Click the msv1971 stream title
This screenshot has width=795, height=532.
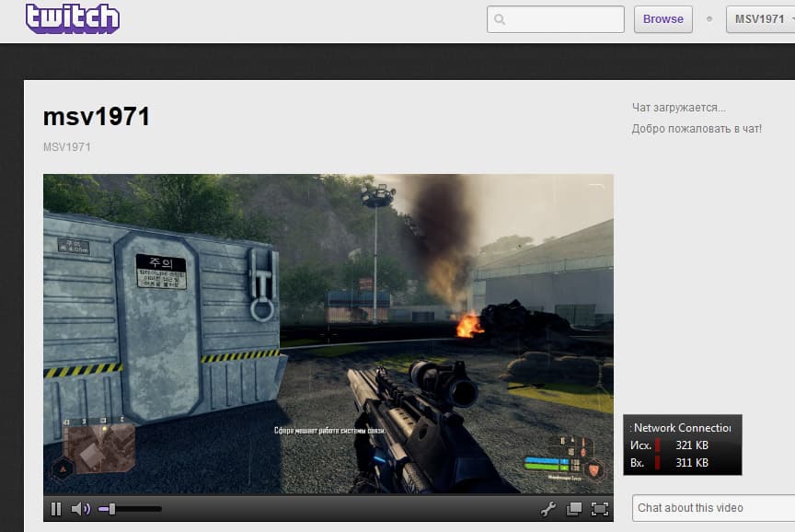point(97,117)
